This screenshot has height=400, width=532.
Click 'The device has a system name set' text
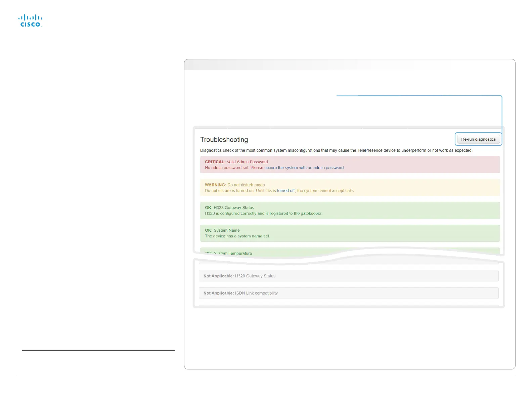237,236
